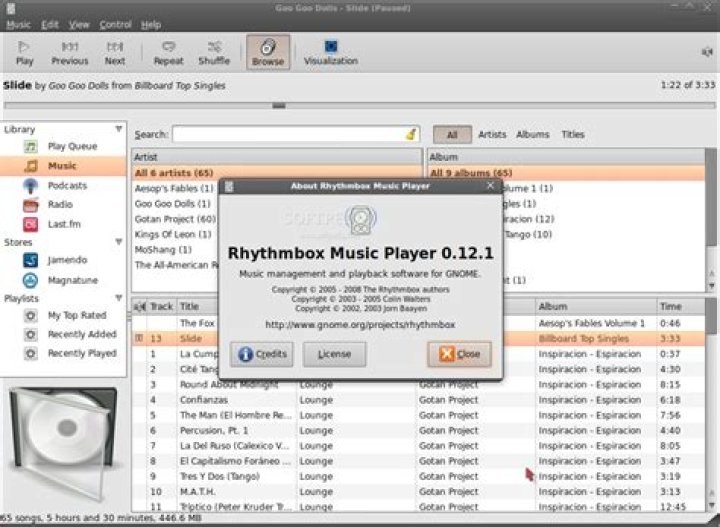The width and height of the screenshot is (720, 527).
Task: Open Podcasts source
Action: point(63,185)
